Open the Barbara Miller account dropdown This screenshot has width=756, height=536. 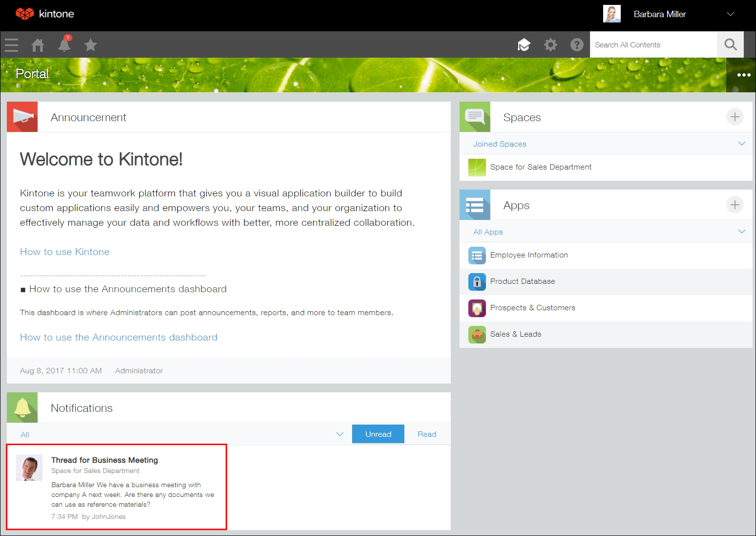tap(660, 14)
